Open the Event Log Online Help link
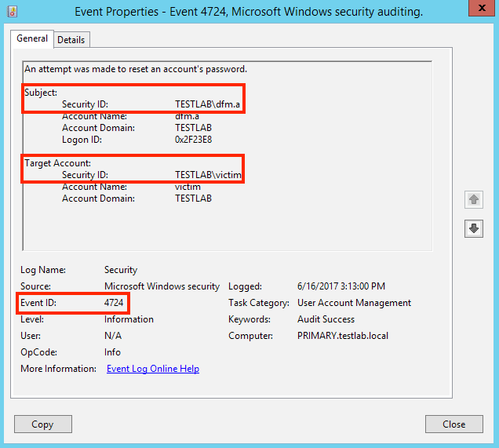499x448 pixels. [153, 369]
